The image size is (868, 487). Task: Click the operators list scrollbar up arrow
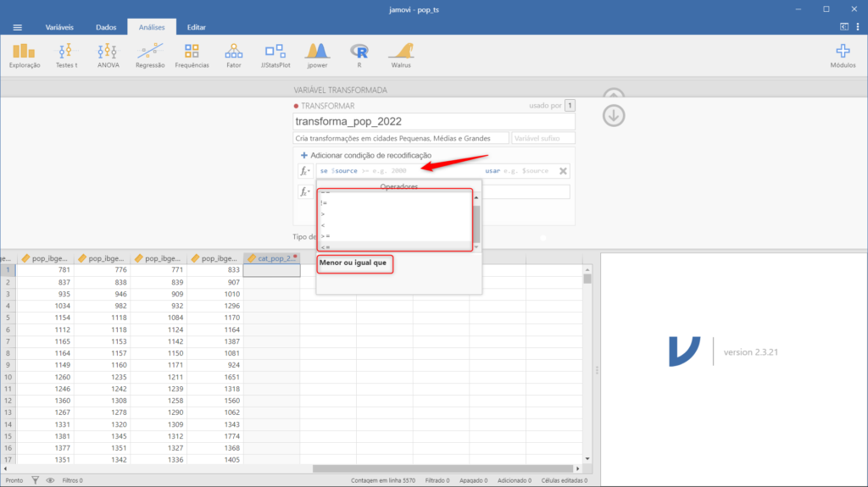[476, 197]
